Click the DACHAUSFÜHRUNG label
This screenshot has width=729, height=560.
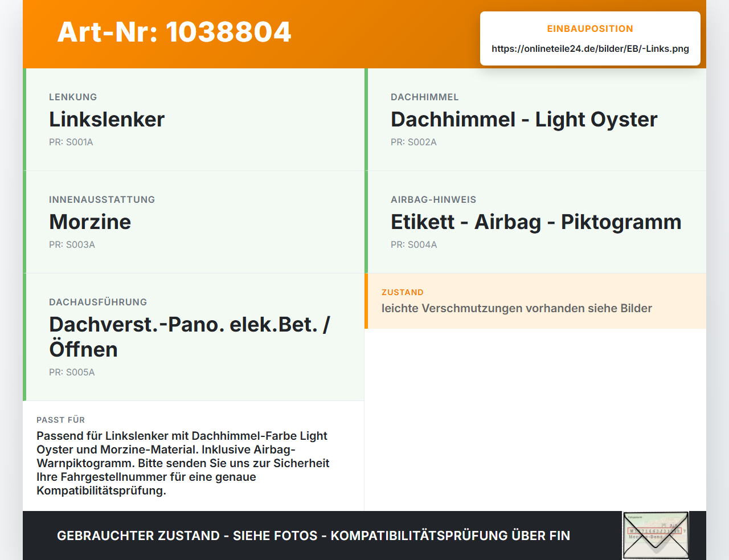[x=98, y=302]
